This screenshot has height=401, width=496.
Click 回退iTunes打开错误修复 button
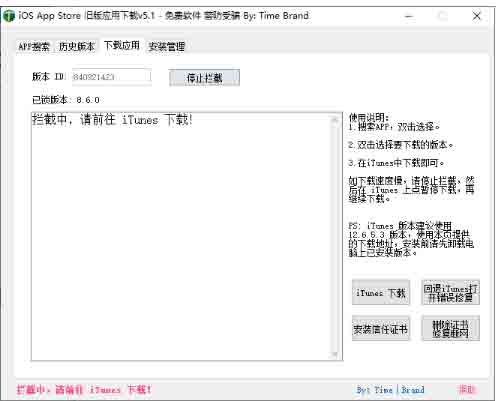(x=450, y=293)
